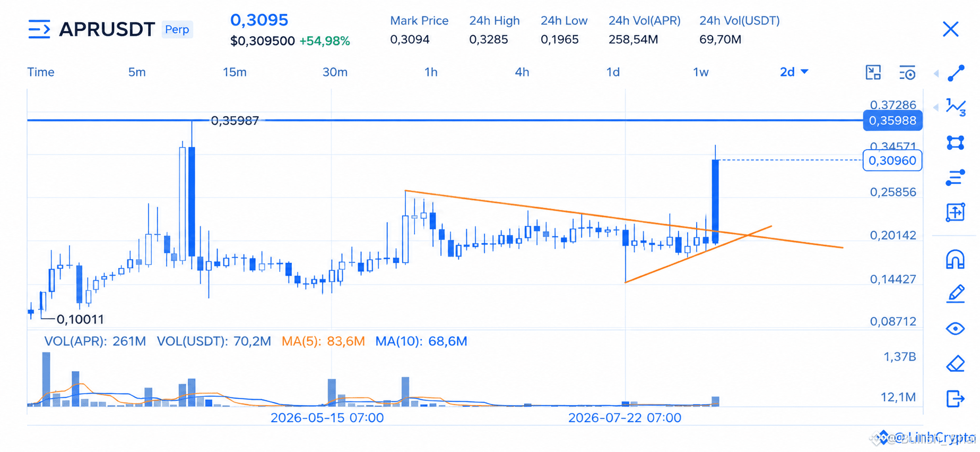Click the 24h Vol(USDT) value 69,70M
The height and width of the screenshot is (452, 980).
720,39
